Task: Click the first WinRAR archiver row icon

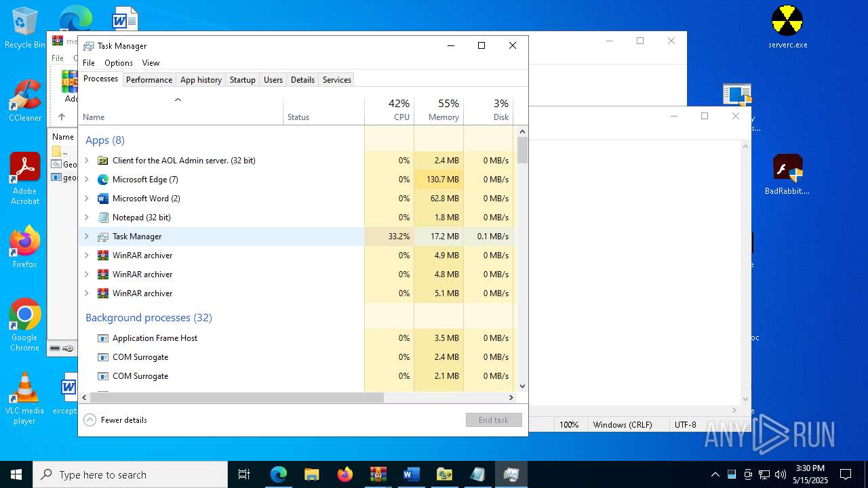Action: pos(103,256)
